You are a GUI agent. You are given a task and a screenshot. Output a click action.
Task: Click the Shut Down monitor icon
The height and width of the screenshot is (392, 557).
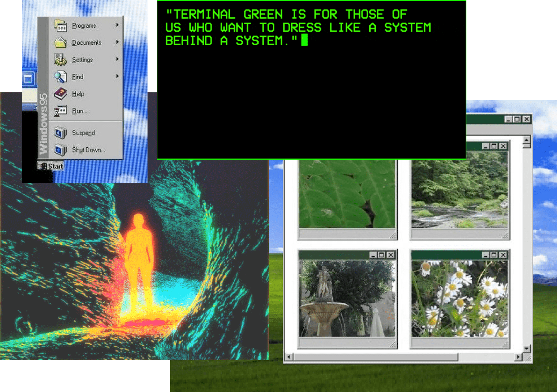[60, 150]
